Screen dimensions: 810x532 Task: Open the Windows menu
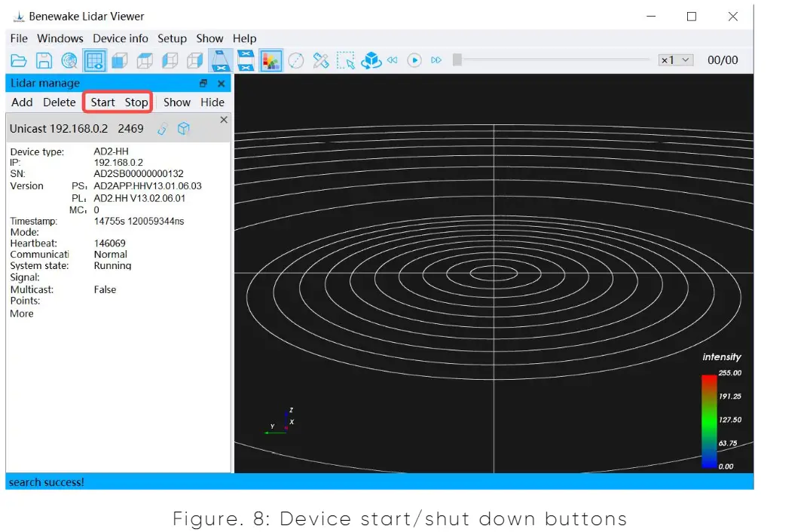pos(60,38)
